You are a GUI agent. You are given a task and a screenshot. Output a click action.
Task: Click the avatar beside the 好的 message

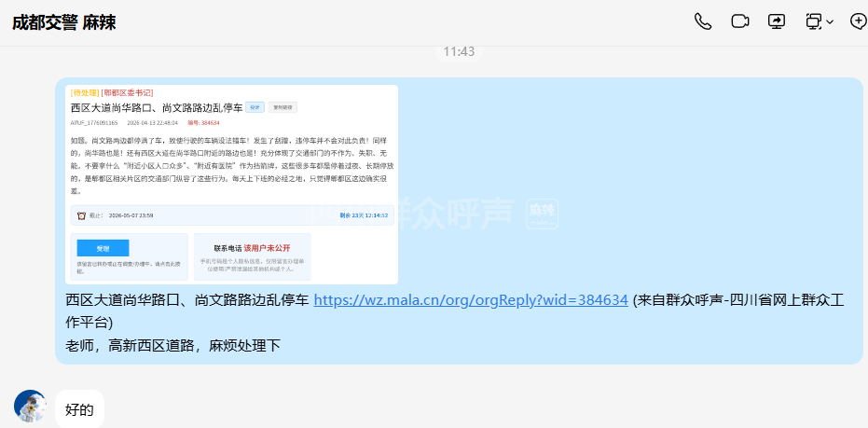[x=30, y=407]
